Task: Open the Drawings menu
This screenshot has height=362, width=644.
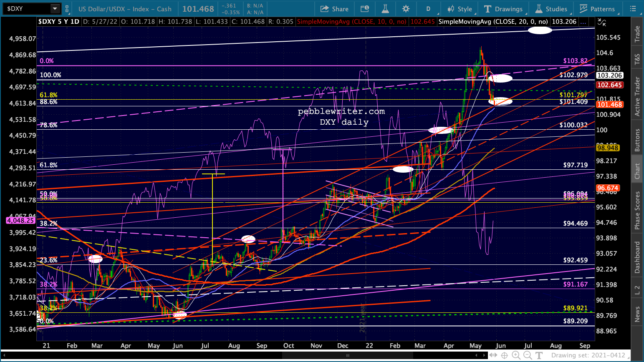Action: point(503,9)
